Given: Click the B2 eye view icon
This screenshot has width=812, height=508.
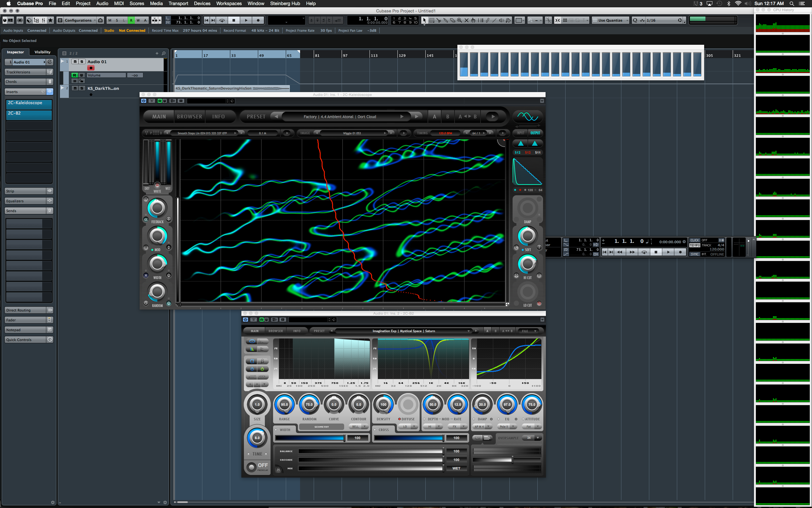Looking at the screenshot, I should coord(252,341).
